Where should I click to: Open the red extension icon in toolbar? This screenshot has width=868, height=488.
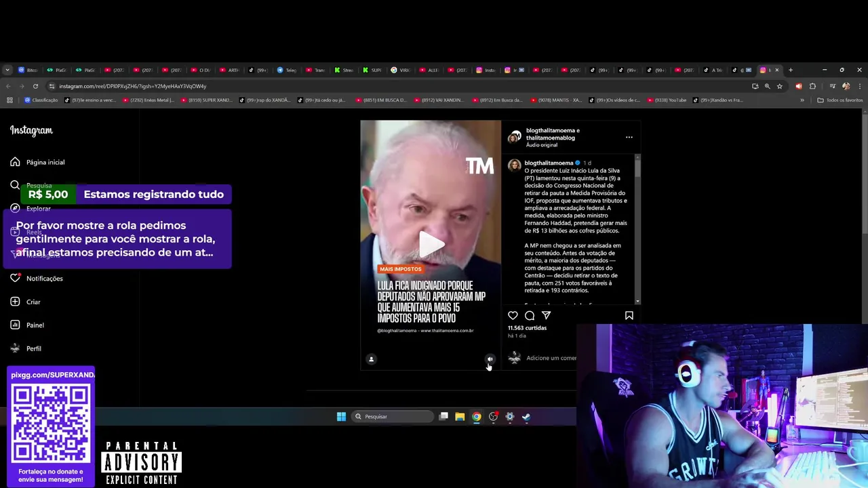(798, 86)
